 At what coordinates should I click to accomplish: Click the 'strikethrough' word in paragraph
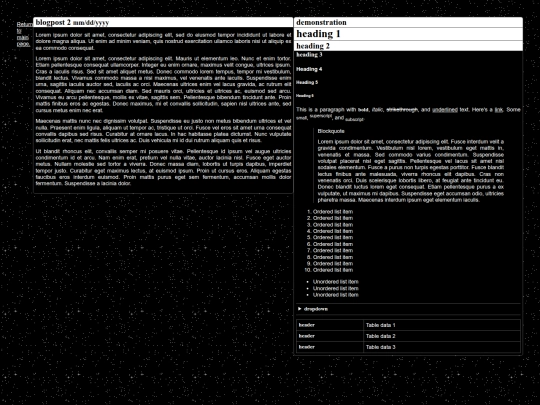[x=402, y=110]
